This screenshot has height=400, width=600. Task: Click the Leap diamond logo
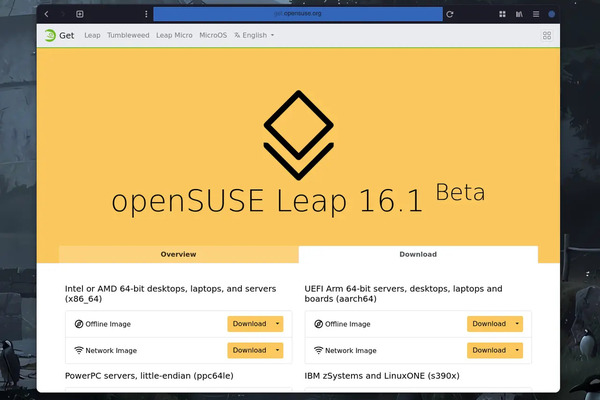(298, 135)
